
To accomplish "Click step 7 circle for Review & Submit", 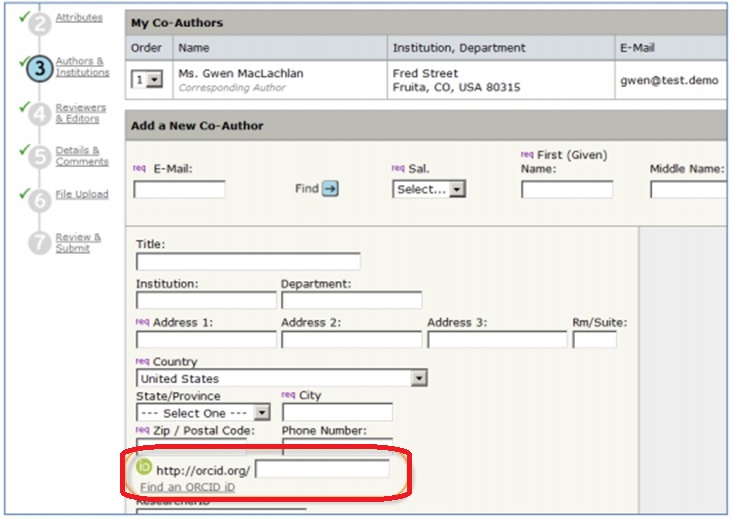I will click(39, 243).
